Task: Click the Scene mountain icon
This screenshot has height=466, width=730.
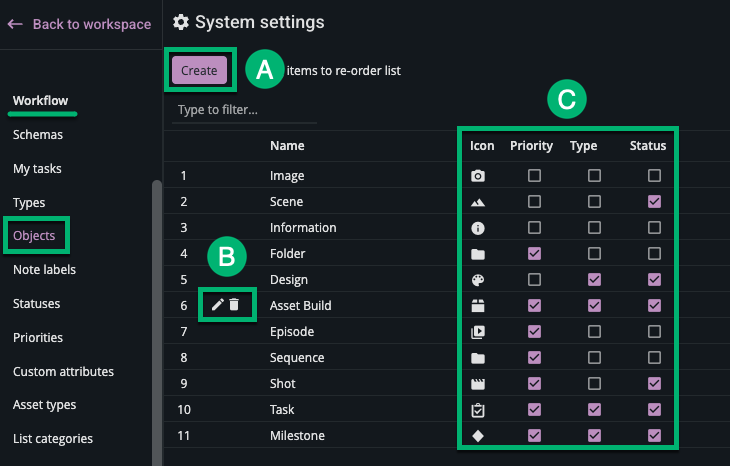Action: tap(478, 202)
